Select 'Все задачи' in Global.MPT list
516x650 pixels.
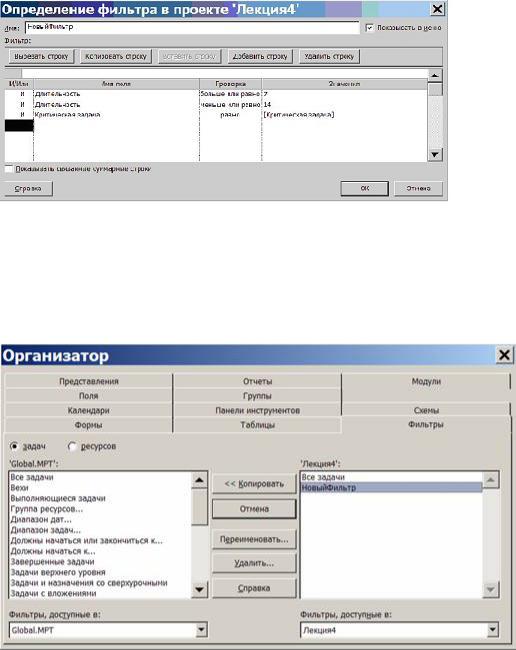(100, 478)
